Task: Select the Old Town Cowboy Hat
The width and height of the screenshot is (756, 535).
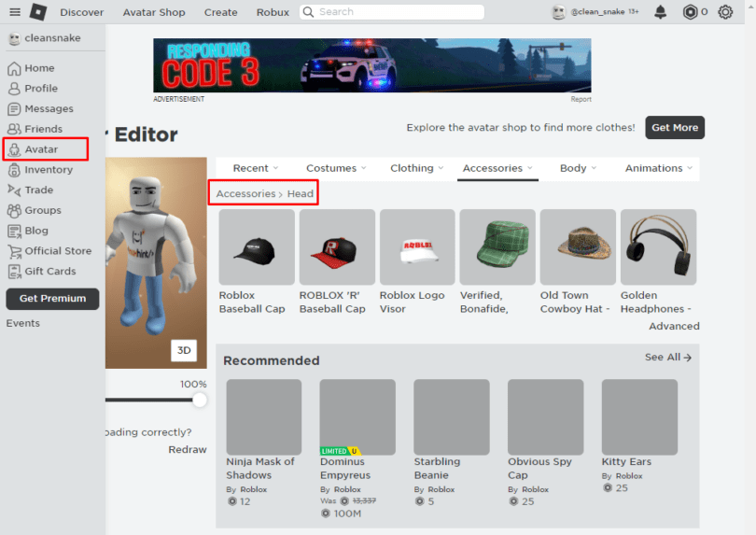Action: pyautogui.click(x=578, y=247)
